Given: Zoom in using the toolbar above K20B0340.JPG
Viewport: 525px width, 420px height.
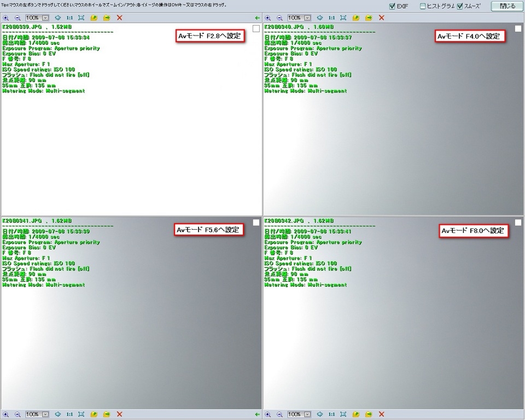Looking at the screenshot, I should (268, 17).
